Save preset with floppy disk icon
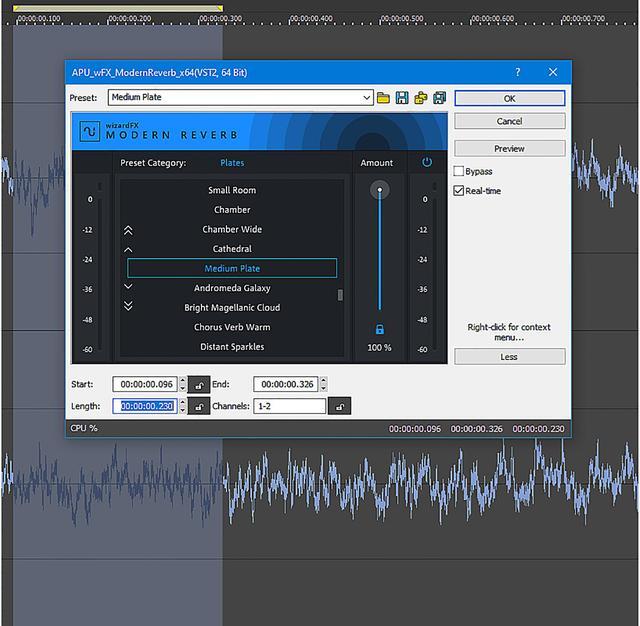This screenshot has width=640, height=626. click(402, 98)
